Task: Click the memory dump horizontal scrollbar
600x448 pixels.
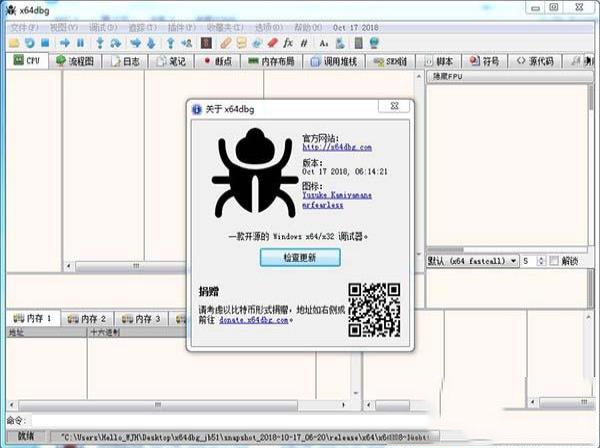Action: click(x=180, y=405)
